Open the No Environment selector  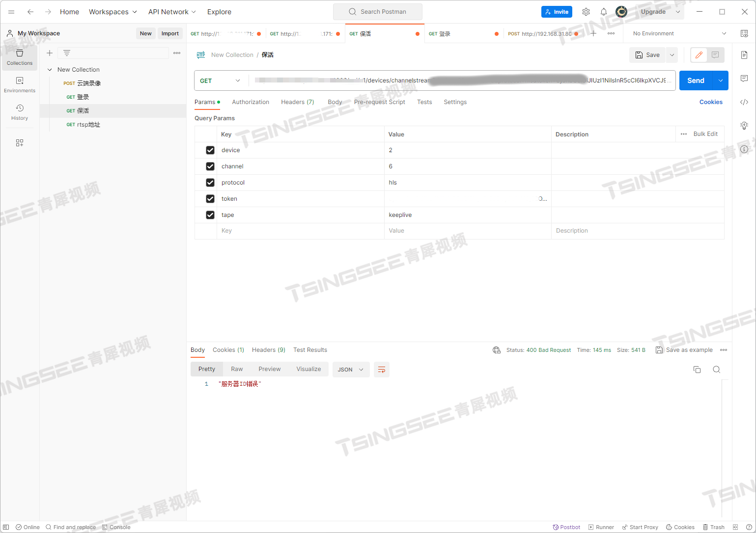pos(679,33)
